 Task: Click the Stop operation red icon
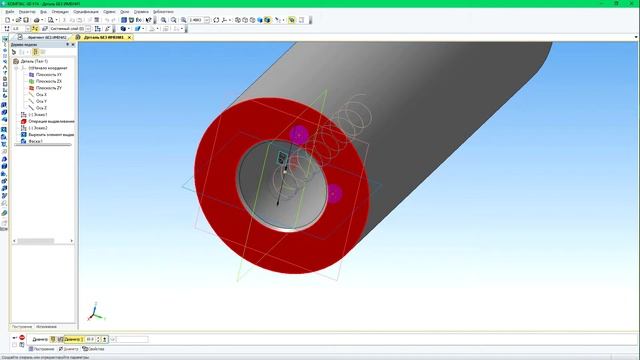pyautogui.click(x=22, y=338)
